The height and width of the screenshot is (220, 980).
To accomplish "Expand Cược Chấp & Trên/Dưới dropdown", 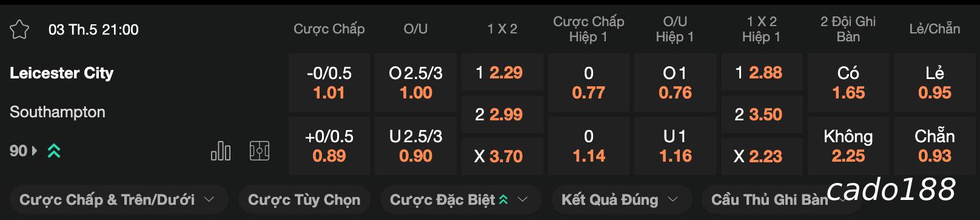I will 118,199.
